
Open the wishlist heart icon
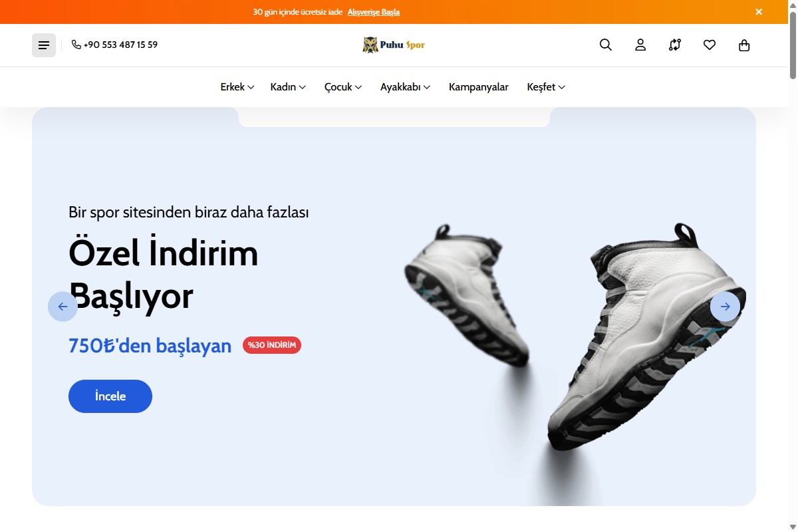coord(710,45)
